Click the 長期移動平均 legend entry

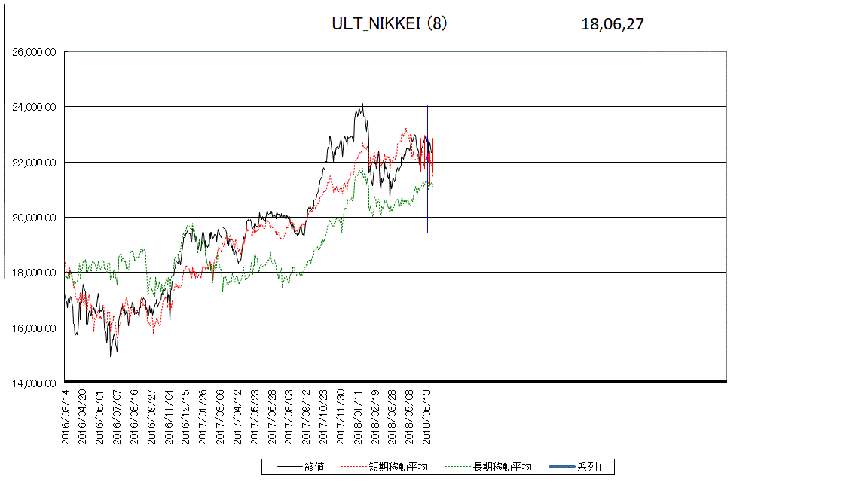(x=488, y=467)
